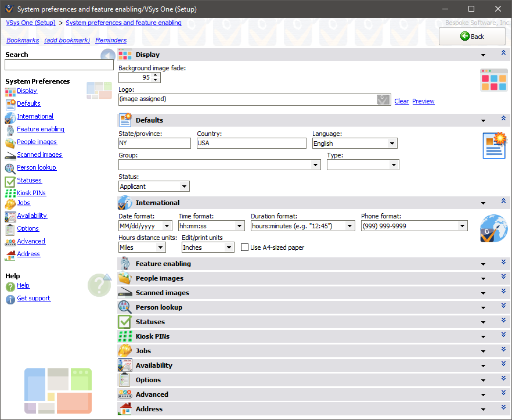Screen dimensions: 512x420
Task: Open the Display section via sidebar icon
Action: (x=10, y=91)
